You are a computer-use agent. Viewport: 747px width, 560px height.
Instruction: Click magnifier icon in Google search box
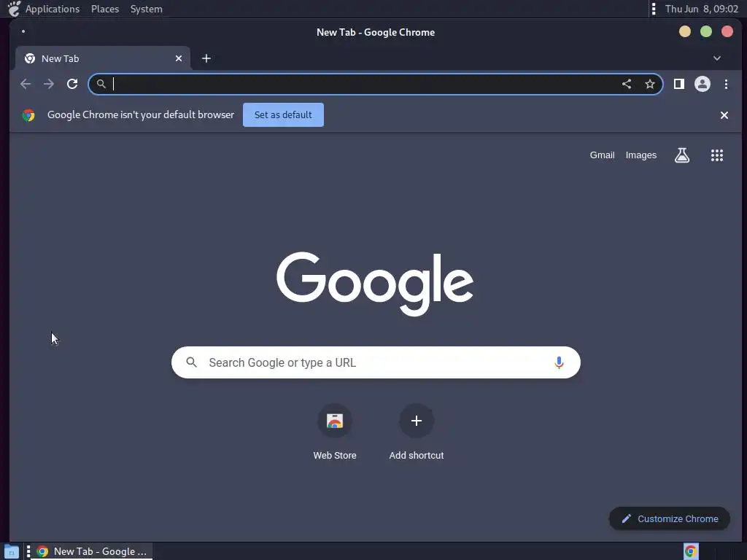[x=192, y=362]
